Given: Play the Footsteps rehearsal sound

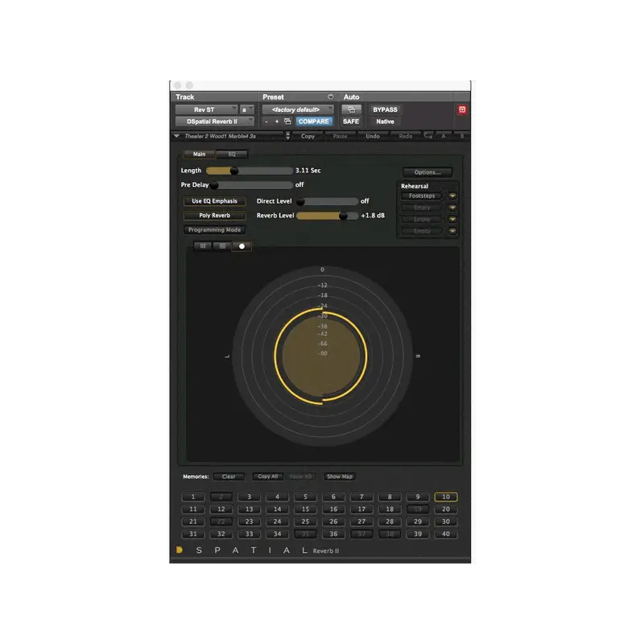Looking at the screenshot, I should point(422,196).
